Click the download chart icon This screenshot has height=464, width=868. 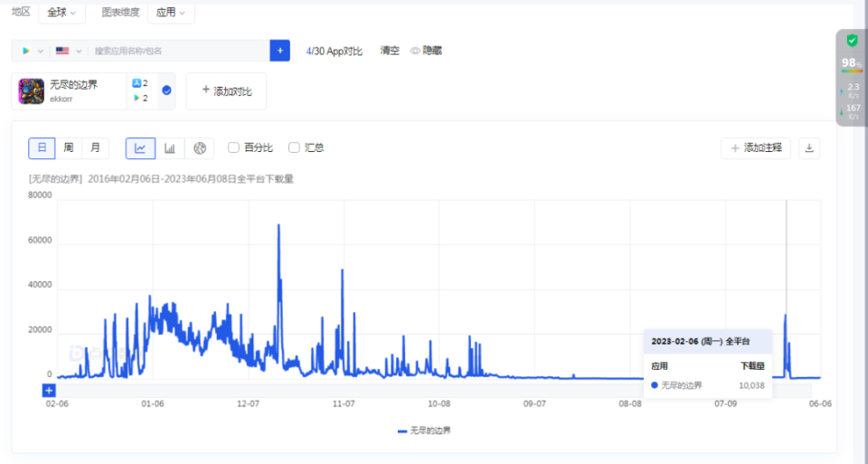(809, 148)
